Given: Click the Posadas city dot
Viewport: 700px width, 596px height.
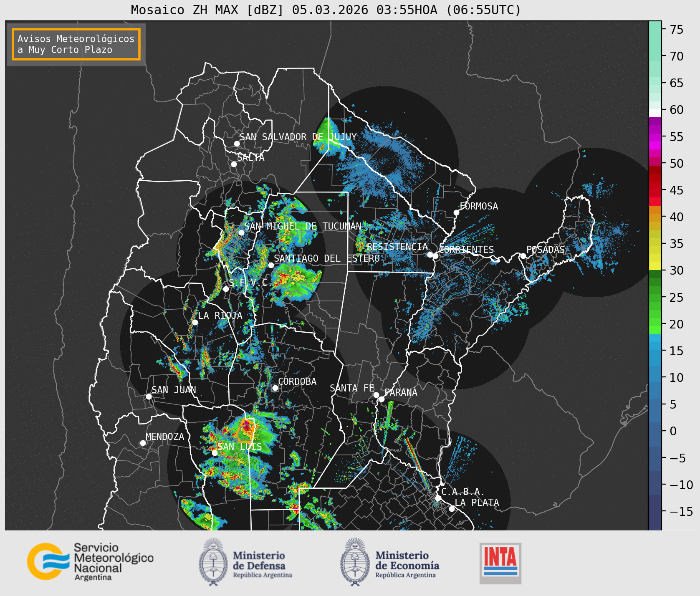Looking at the screenshot, I should coord(523,256).
